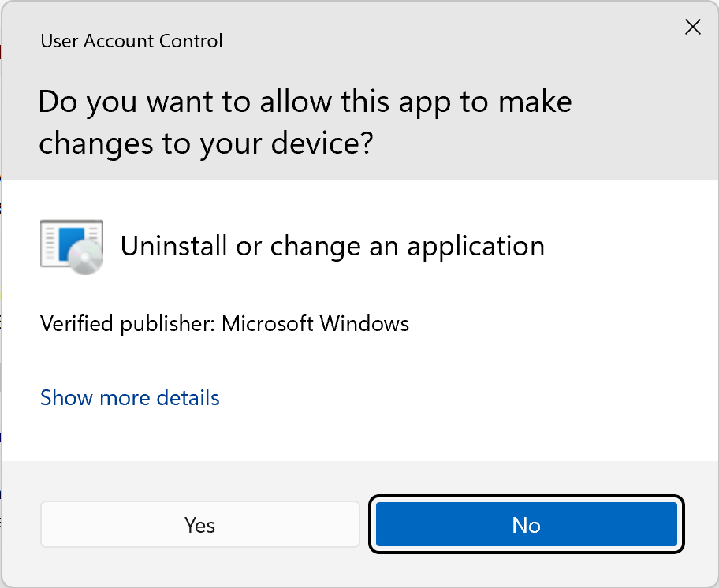Select the 'Uninstall or change an application' name

point(332,247)
